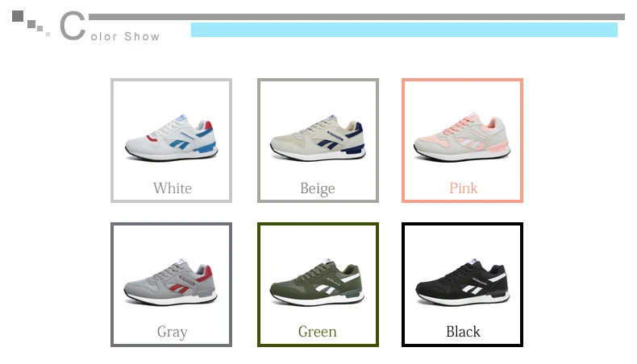Click the "Pink" color label
This screenshot has height=364, width=637.
tap(463, 188)
